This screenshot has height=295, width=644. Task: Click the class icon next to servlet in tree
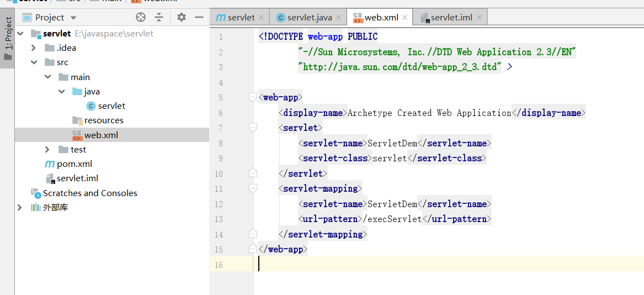91,106
